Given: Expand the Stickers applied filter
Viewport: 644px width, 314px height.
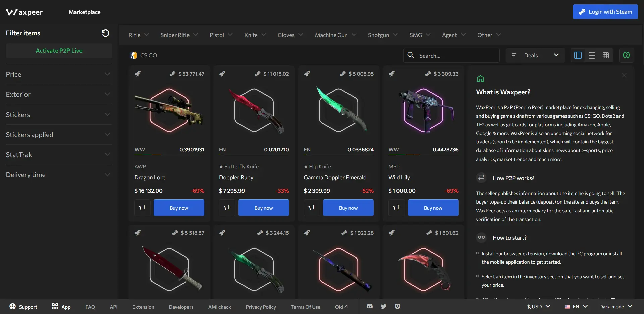Looking at the screenshot, I should (58, 135).
